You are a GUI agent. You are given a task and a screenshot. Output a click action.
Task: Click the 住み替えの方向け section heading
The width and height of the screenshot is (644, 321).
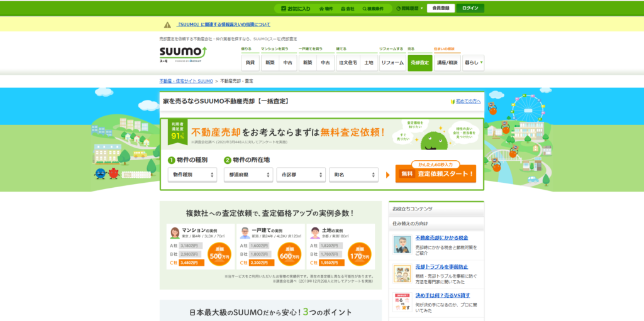point(410,224)
